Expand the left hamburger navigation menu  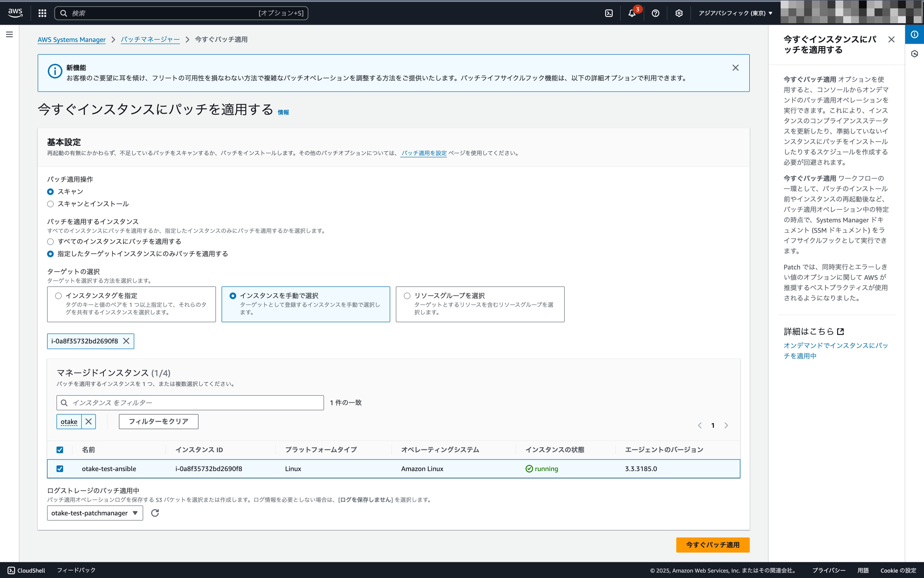pyautogui.click(x=10, y=34)
